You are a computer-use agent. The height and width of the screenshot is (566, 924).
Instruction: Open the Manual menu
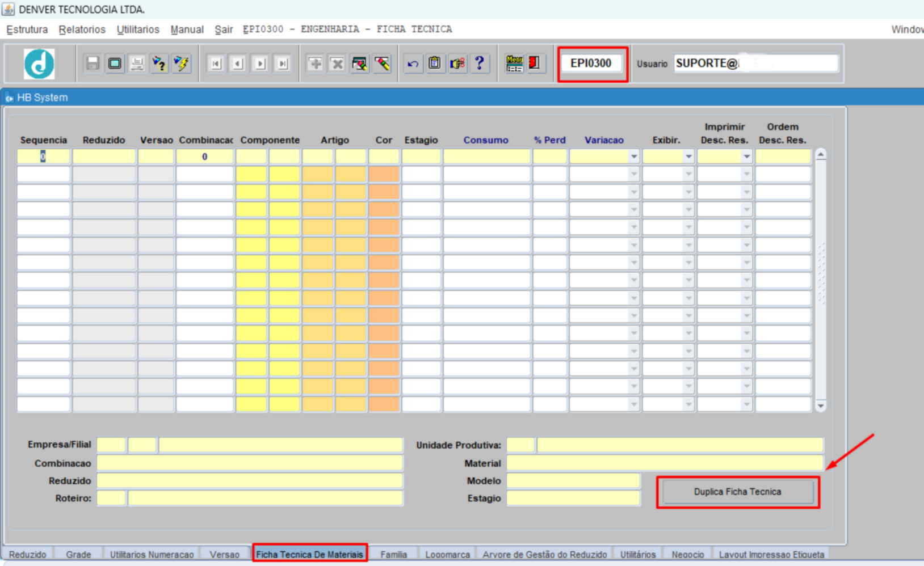coord(187,29)
